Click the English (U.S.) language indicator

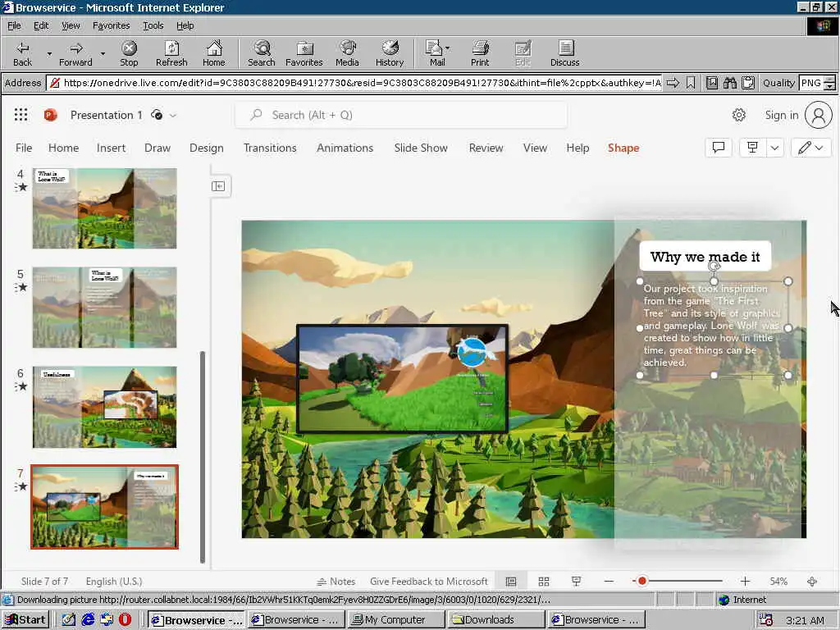coord(113,582)
